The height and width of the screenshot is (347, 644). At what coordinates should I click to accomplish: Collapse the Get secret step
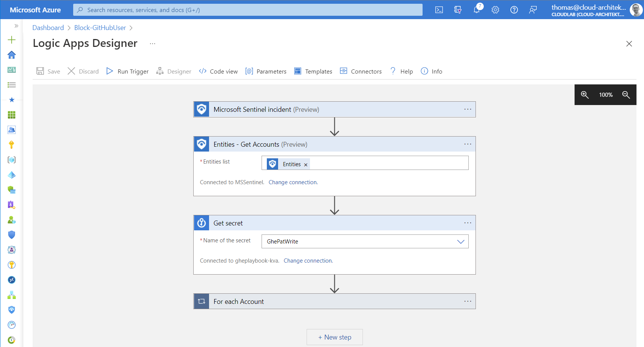[334, 223]
